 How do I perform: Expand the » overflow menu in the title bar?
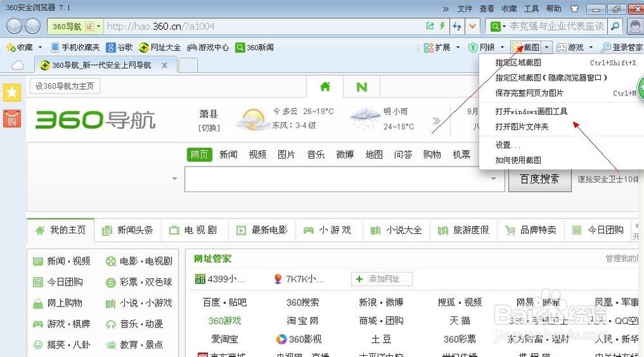[x=446, y=8]
